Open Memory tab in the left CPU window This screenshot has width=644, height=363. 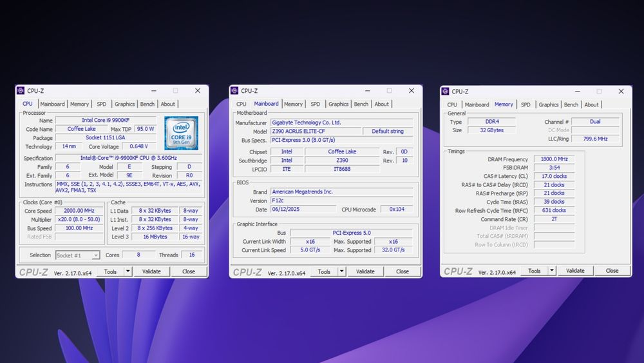(79, 104)
